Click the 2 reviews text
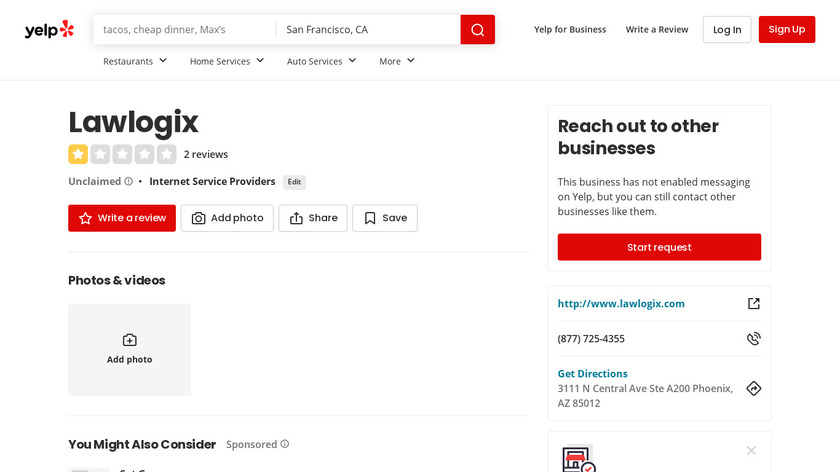 [206, 154]
